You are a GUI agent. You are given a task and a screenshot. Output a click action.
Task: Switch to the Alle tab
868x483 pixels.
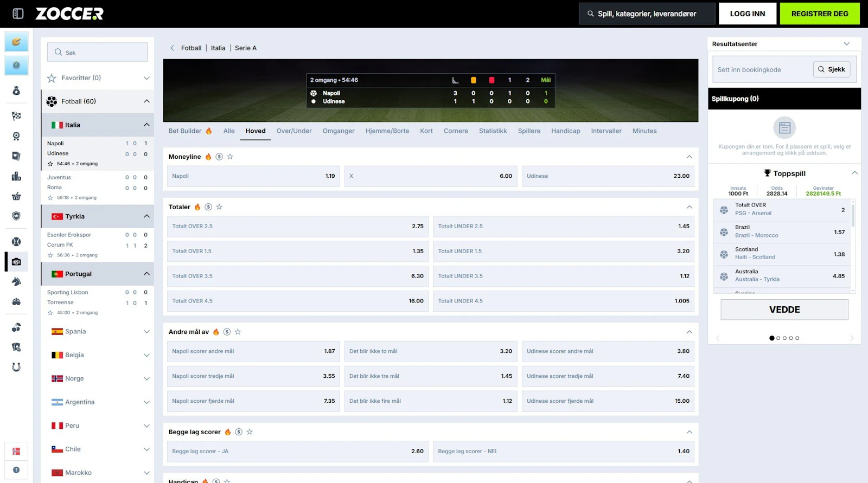click(229, 131)
